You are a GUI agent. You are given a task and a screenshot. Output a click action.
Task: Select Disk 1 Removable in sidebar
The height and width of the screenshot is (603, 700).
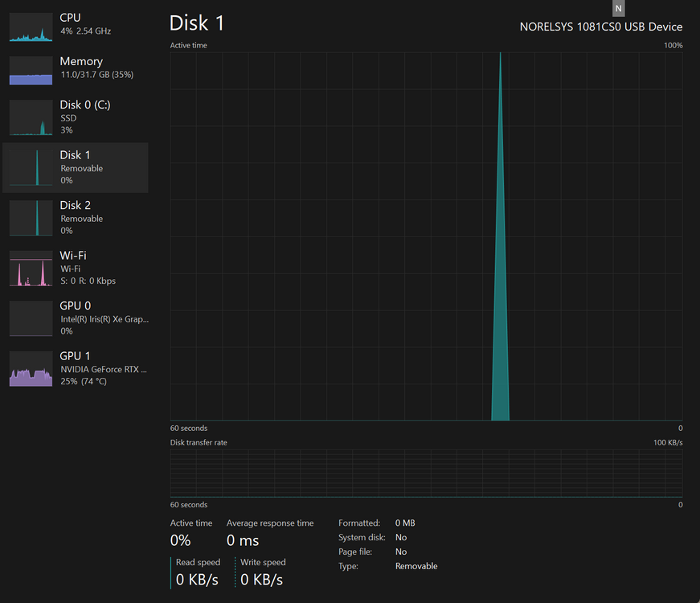(76, 167)
